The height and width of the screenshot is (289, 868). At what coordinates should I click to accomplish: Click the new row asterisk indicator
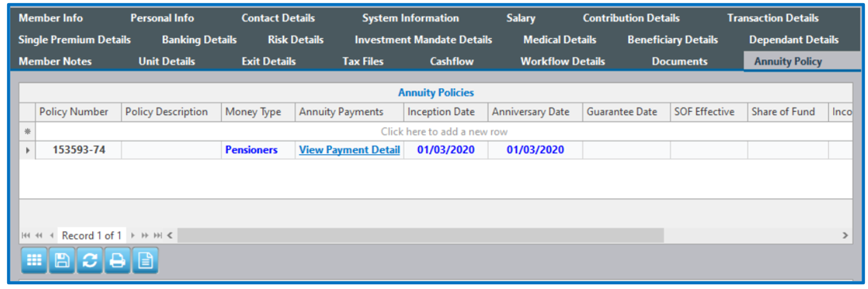(x=27, y=132)
